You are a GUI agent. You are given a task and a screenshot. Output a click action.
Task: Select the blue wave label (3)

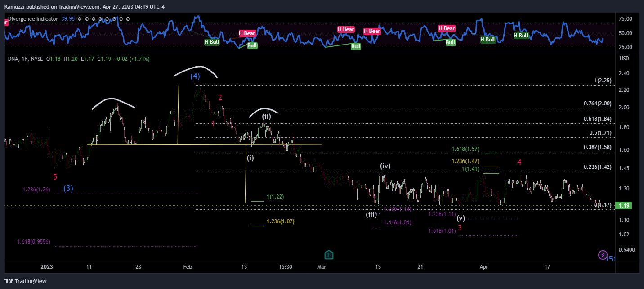(68, 188)
